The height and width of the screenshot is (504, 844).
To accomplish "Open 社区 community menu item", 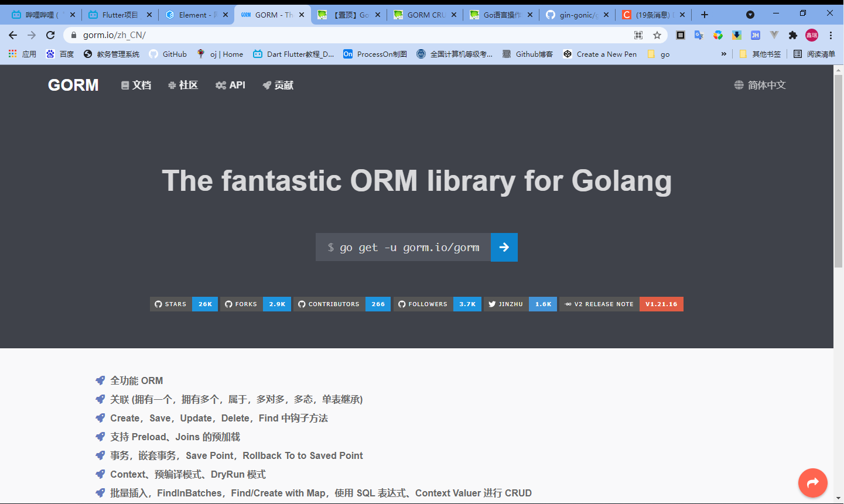I will point(183,85).
